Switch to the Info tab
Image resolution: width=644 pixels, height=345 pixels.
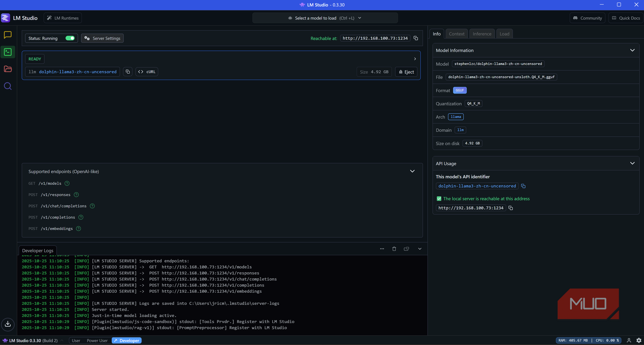pyautogui.click(x=437, y=34)
